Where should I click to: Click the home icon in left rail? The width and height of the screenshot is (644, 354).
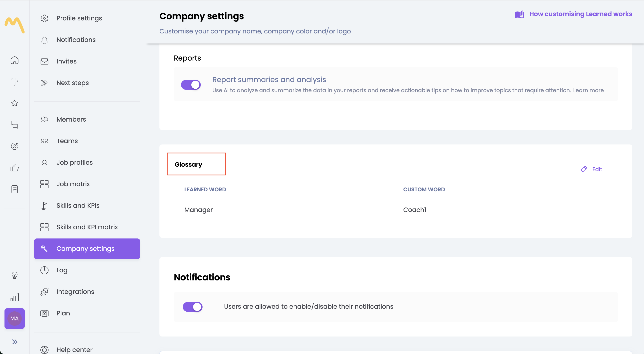coord(15,60)
